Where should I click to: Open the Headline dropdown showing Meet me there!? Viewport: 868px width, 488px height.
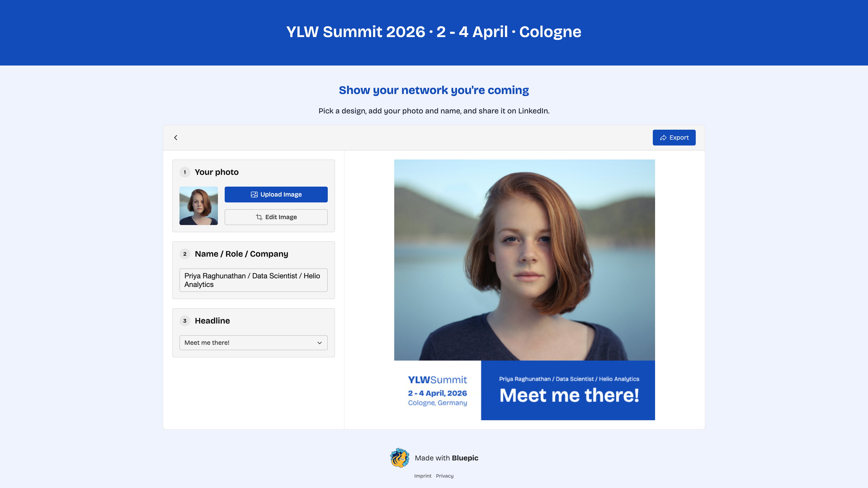coord(253,343)
